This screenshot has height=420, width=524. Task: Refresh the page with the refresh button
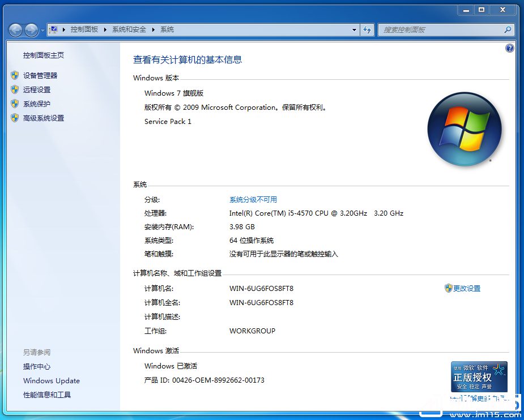click(x=367, y=29)
